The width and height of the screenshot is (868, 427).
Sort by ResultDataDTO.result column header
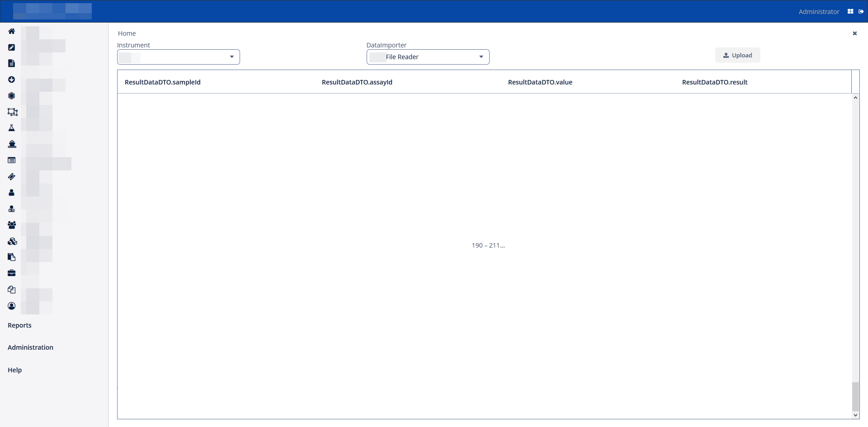715,82
